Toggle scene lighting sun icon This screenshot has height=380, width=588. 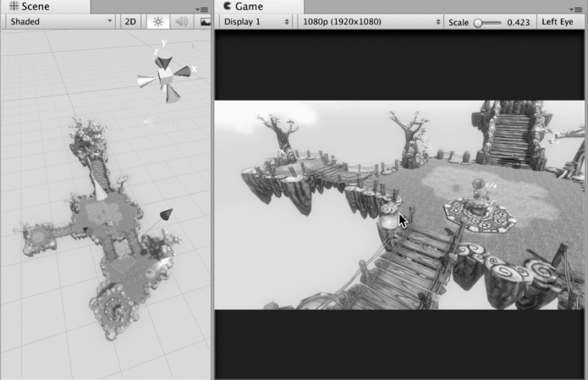coord(158,22)
